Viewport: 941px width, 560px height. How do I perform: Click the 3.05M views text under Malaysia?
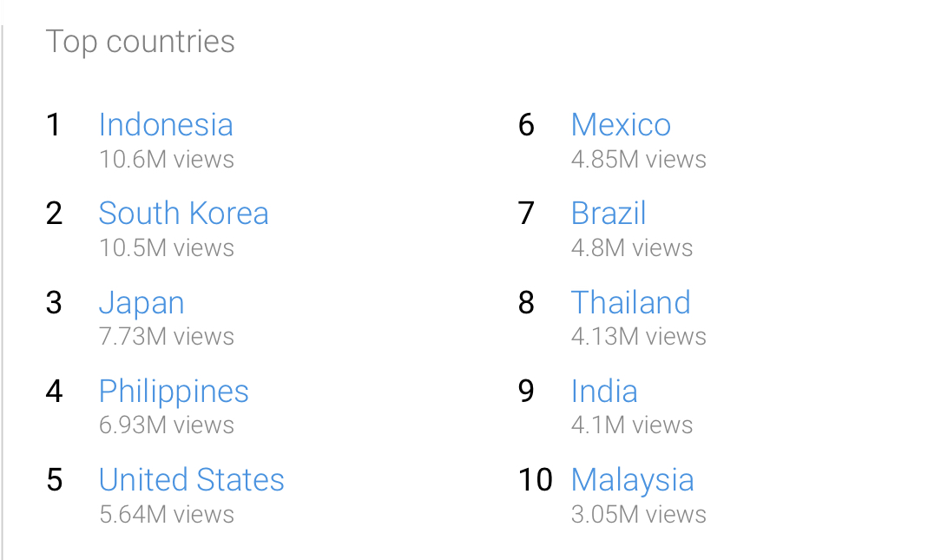pos(639,514)
